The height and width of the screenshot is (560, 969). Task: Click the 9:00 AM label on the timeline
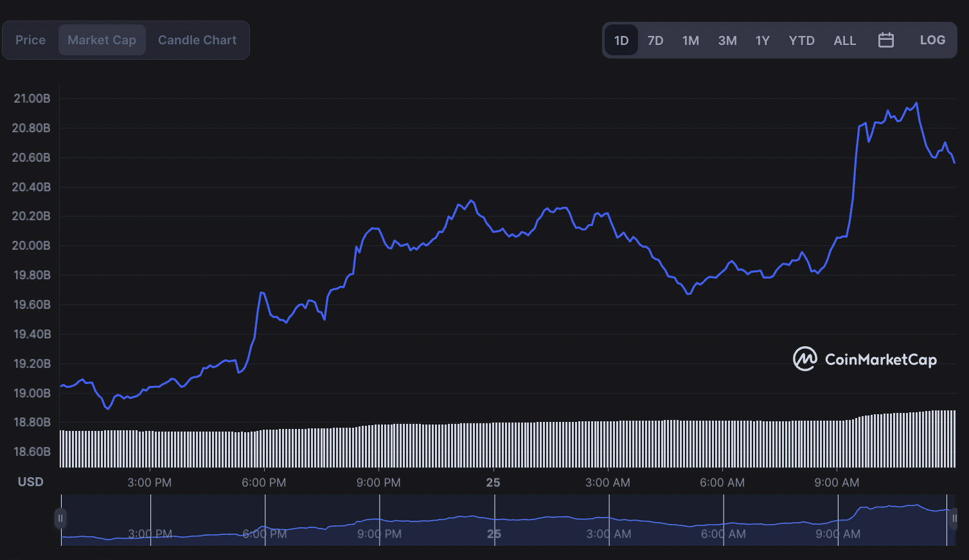[x=837, y=482]
